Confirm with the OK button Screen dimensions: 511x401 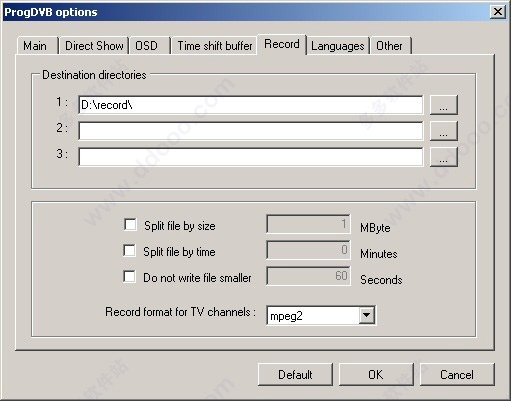[376, 375]
